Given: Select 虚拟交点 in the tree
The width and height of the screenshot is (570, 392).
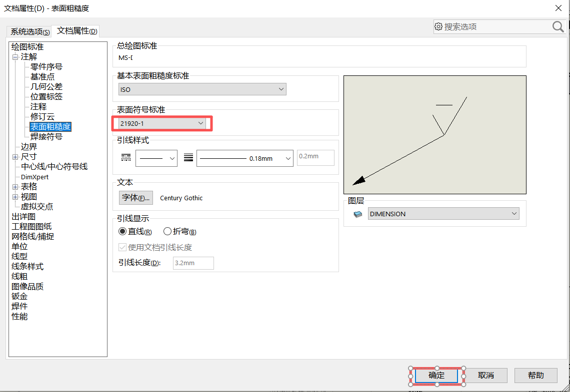Looking at the screenshot, I should [36, 207].
